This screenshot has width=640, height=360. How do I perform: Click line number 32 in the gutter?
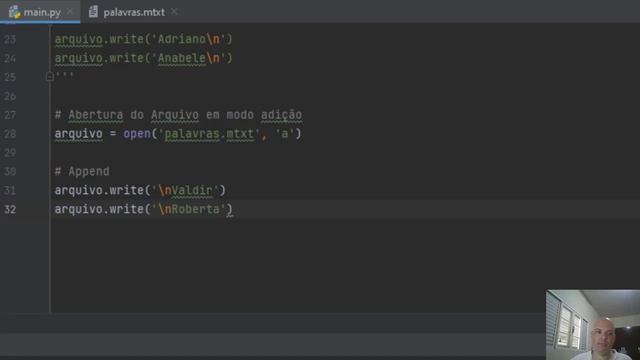(10, 209)
